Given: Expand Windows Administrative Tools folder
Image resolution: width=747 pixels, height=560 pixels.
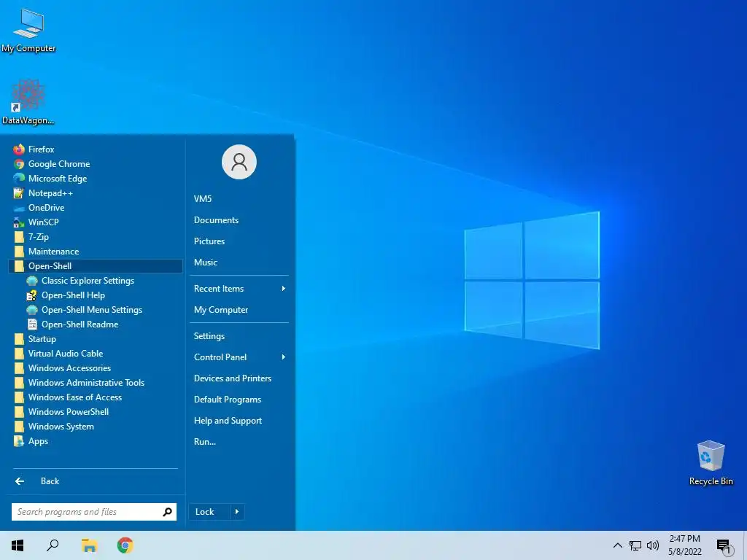Looking at the screenshot, I should [x=96, y=383].
